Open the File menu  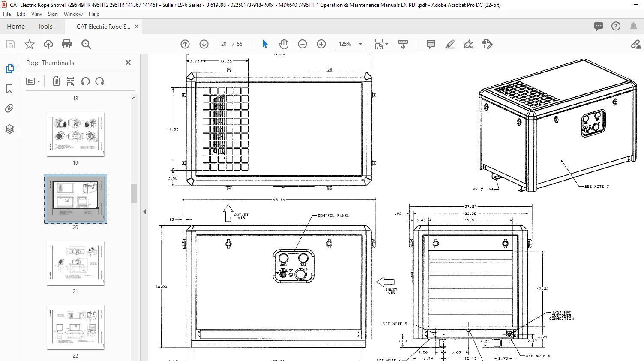[x=7, y=14]
